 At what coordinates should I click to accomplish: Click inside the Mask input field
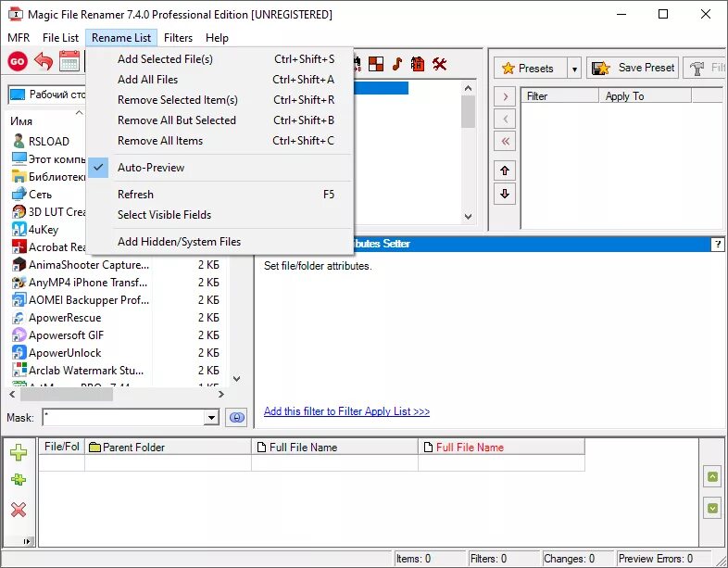point(123,418)
